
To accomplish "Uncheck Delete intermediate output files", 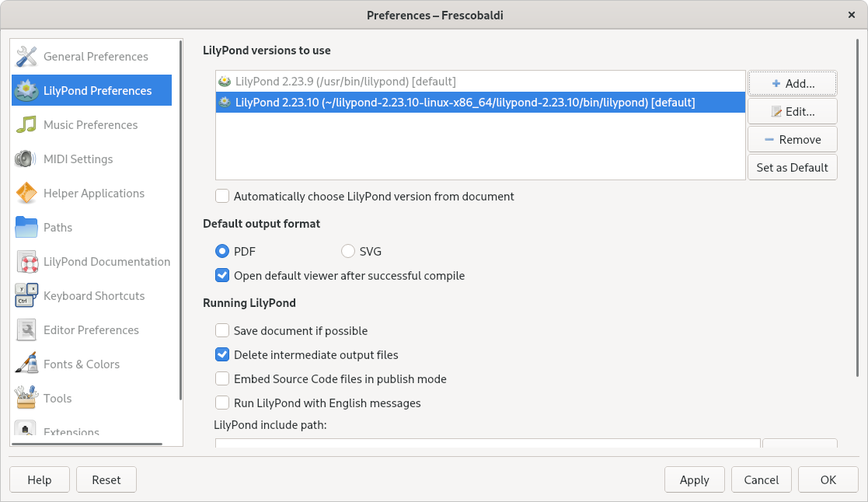I will [x=222, y=354].
